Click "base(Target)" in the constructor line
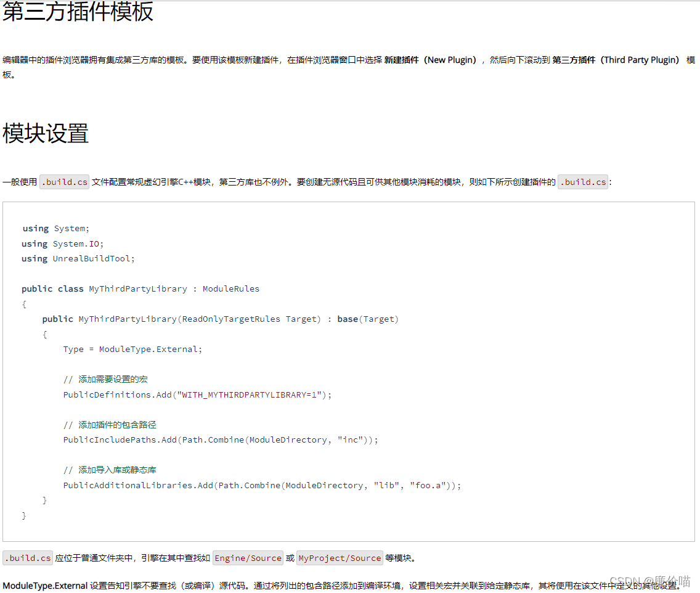 (x=368, y=319)
